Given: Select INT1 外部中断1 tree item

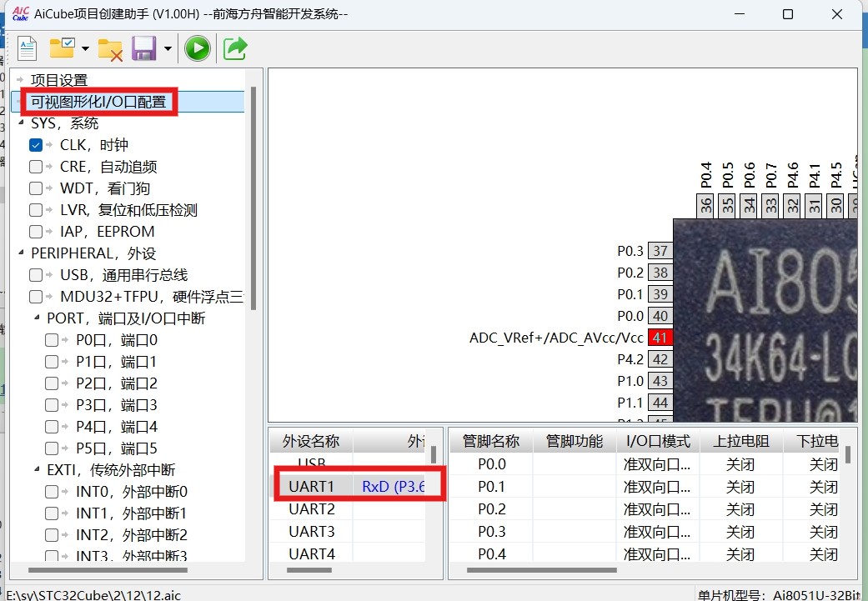Looking at the screenshot, I should (x=132, y=513).
